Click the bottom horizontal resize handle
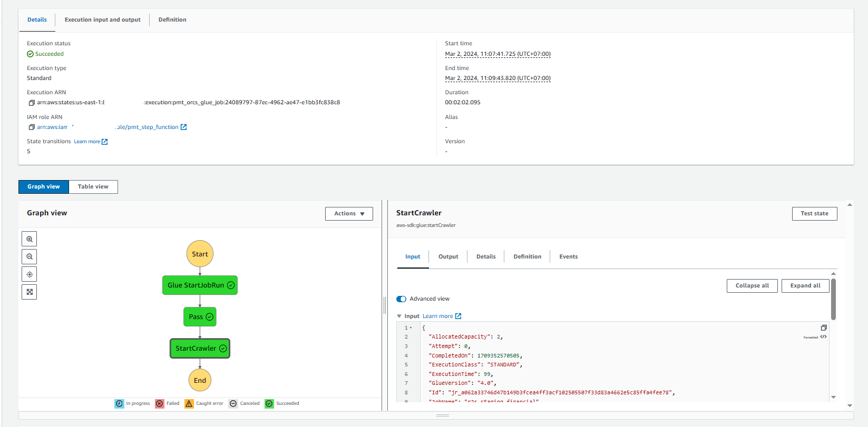 (443, 415)
